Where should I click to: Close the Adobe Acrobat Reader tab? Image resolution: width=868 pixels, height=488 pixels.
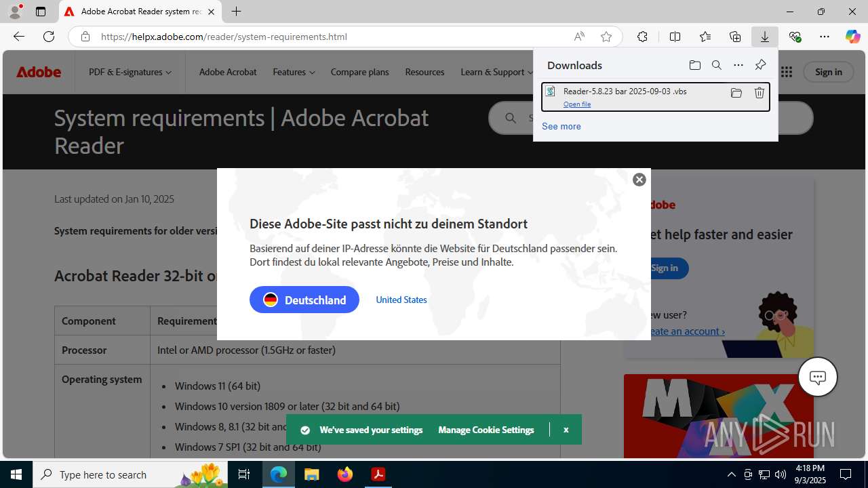click(212, 12)
